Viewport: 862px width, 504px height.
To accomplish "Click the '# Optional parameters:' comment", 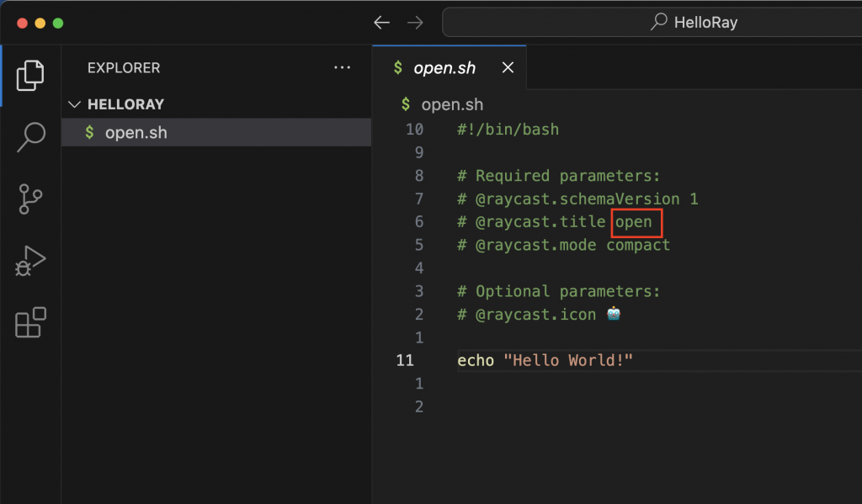I will [x=559, y=291].
